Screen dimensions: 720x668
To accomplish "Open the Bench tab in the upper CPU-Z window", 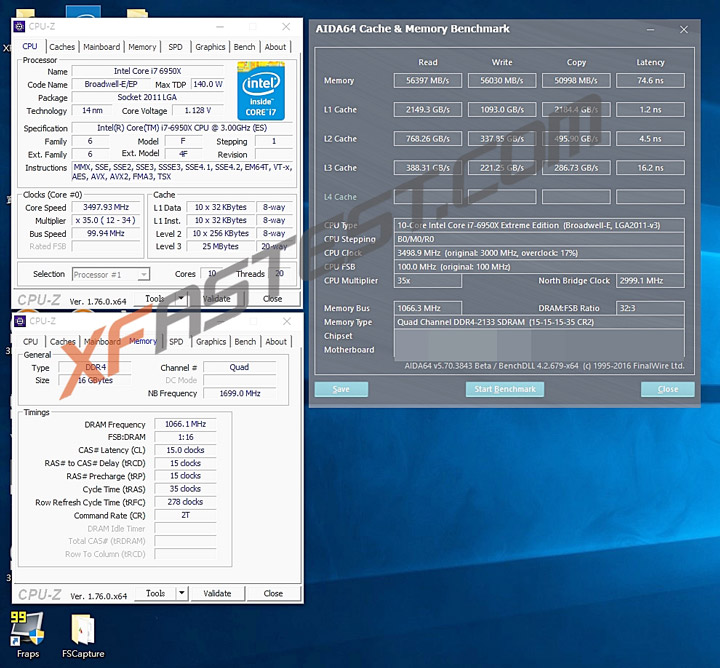I will 244,47.
